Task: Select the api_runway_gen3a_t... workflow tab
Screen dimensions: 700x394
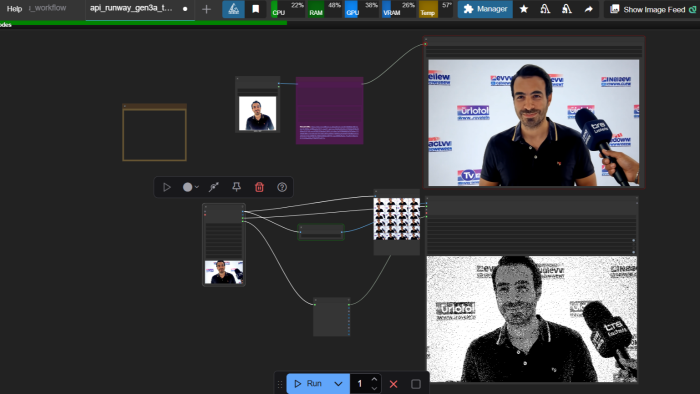Action: (x=131, y=8)
